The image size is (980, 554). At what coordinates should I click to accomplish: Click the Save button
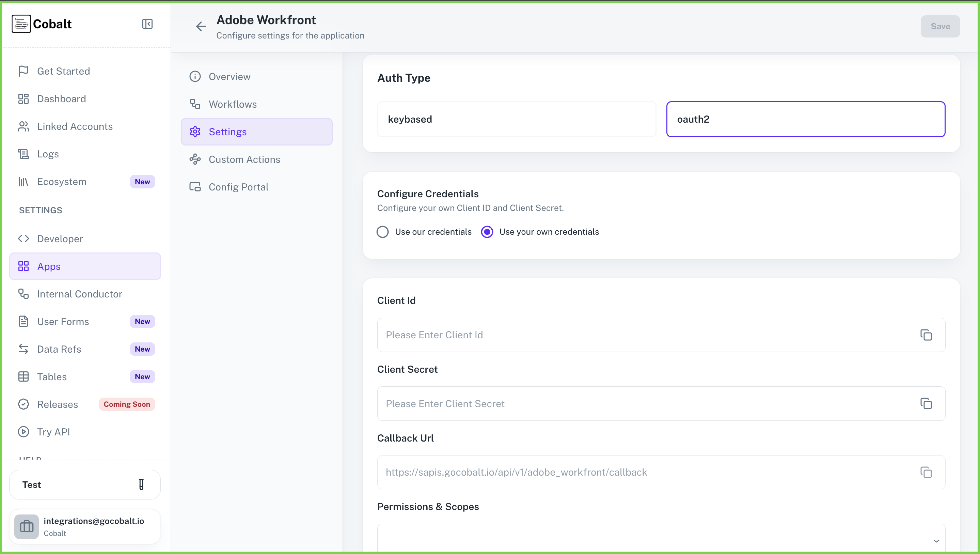(x=940, y=26)
